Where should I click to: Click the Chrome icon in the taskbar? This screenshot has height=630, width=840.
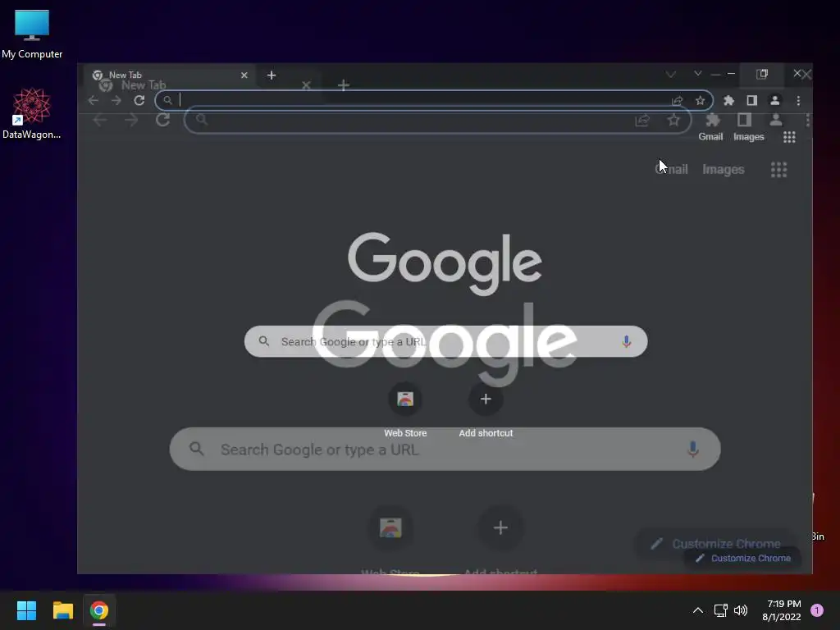click(x=99, y=610)
